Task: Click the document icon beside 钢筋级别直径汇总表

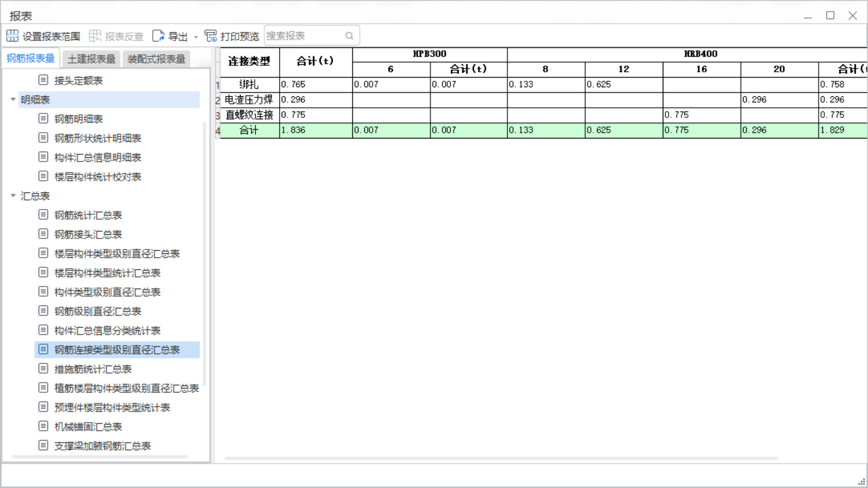Action: 43,311
